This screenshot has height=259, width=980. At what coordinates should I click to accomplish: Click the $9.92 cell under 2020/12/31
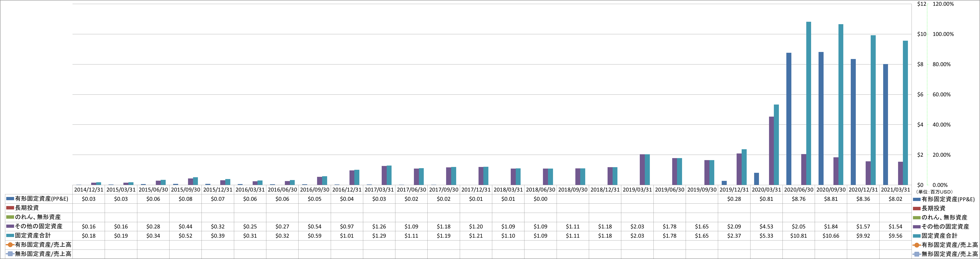pos(863,236)
